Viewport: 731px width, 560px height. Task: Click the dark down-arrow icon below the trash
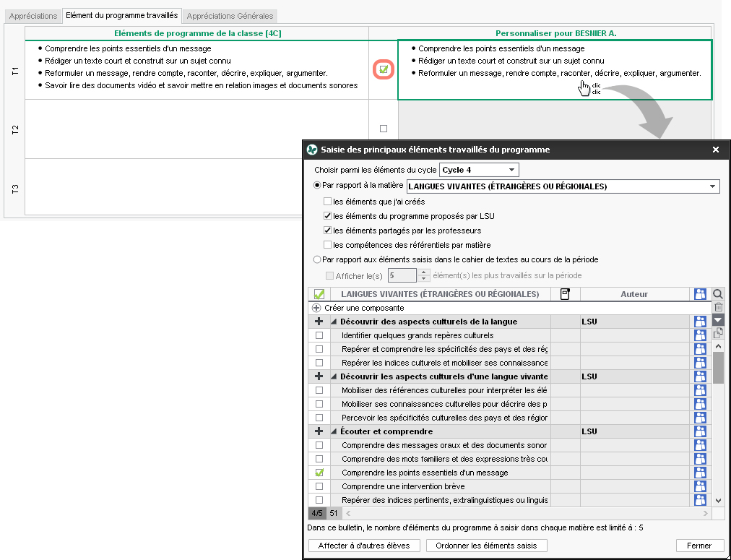tap(718, 320)
